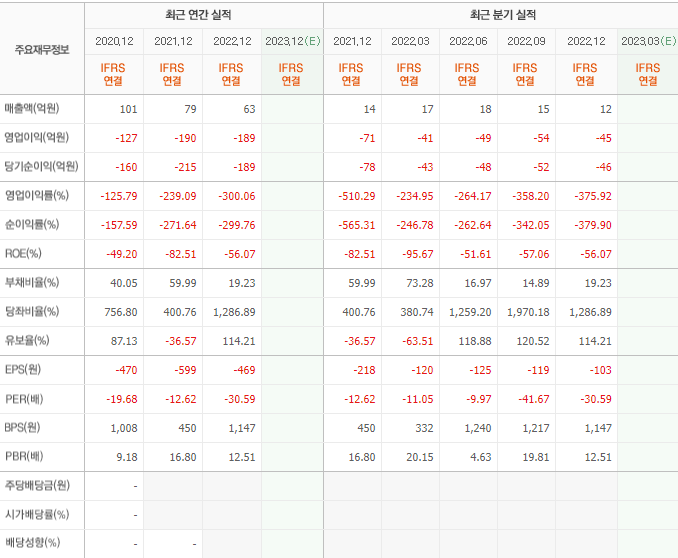Click the EPS value -470
The width and height of the screenshot is (678, 558).
(x=126, y=370)
